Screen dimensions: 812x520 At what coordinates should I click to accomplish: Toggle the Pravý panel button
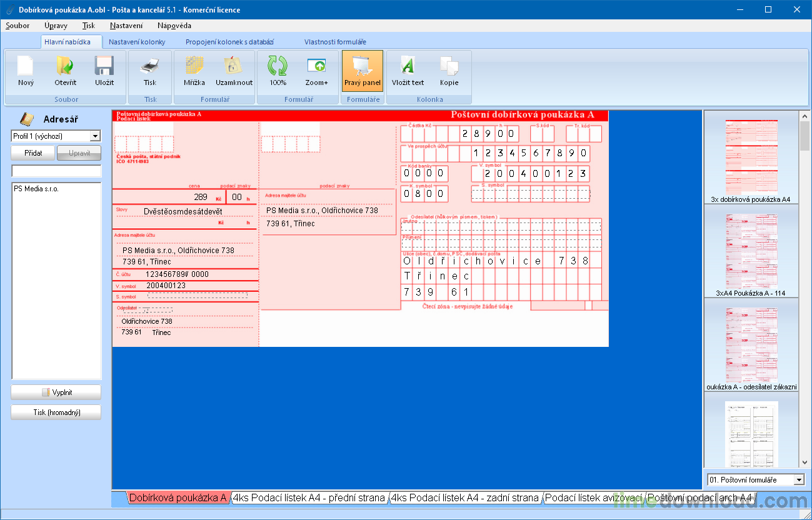(362, 71)
